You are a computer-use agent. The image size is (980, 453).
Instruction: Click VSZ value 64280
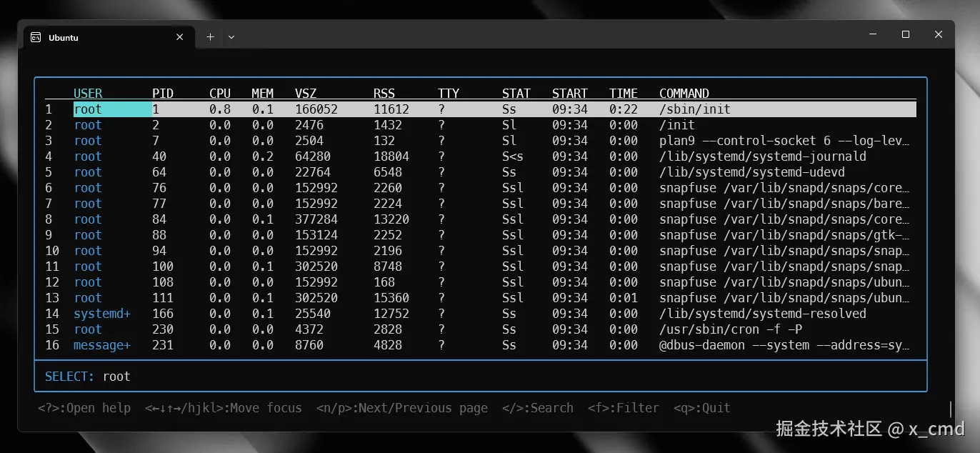click(313, 156)
